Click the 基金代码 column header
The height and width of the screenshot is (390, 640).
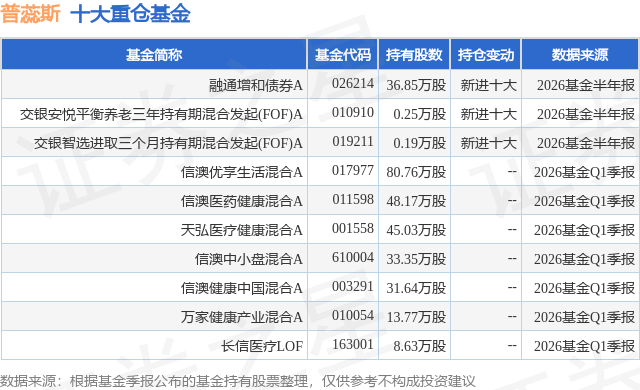[x=343, y=55]
